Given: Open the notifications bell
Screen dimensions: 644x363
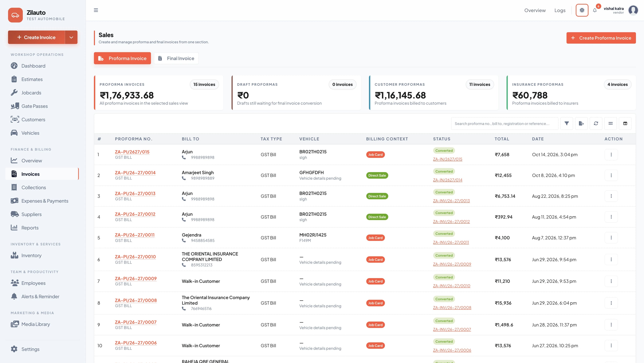Looking at the screenshot, I should pos(595,10).
